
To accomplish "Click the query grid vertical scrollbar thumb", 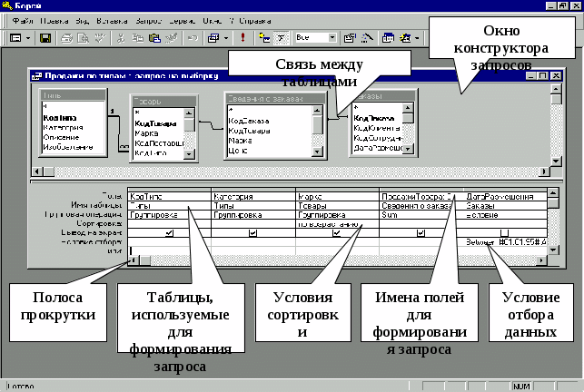I will [x=553, y=203].
